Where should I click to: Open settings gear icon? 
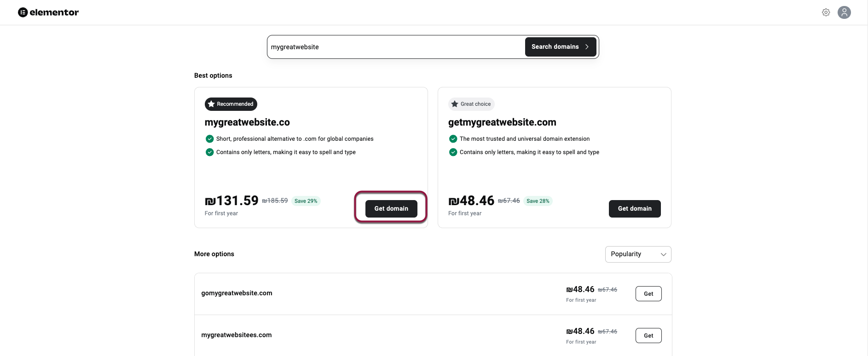coord(826,12)
